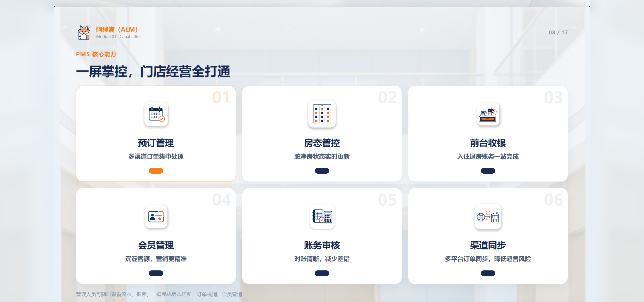This screenshot has width=644, height=302.
Task: Click the text 多渠道订单集中处理
Action: [x=156, y=157]
